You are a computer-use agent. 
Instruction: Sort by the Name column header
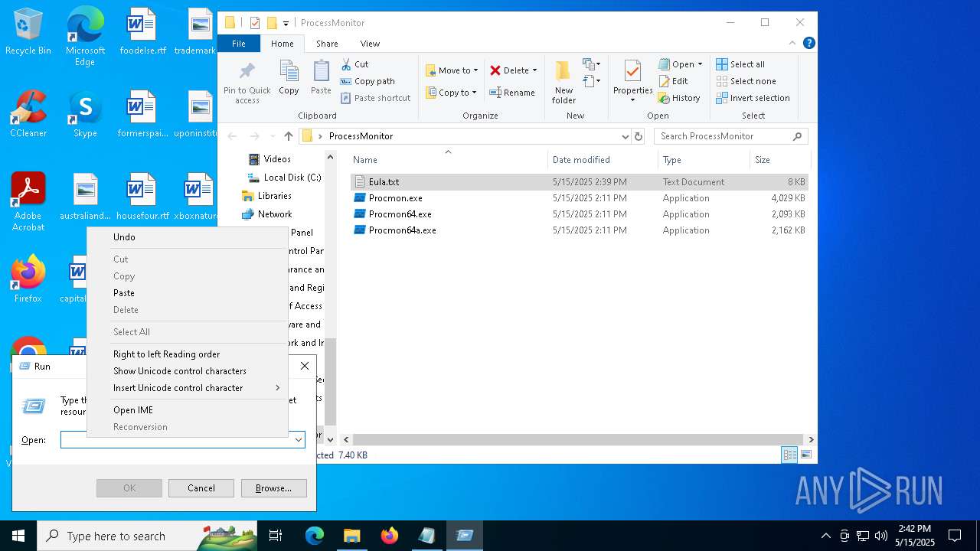pos(448,160)
